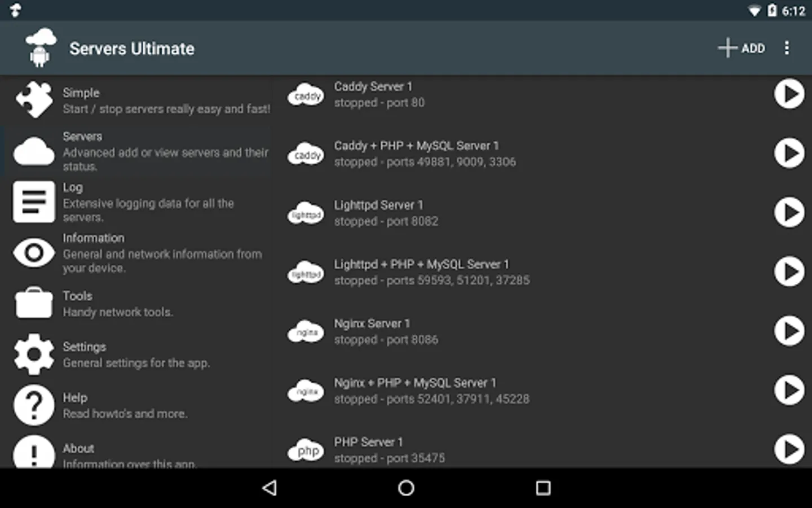Viewport: 812px width, 508px height.
Task: Click the Settings gear icon
Action: tap(34, 354)
